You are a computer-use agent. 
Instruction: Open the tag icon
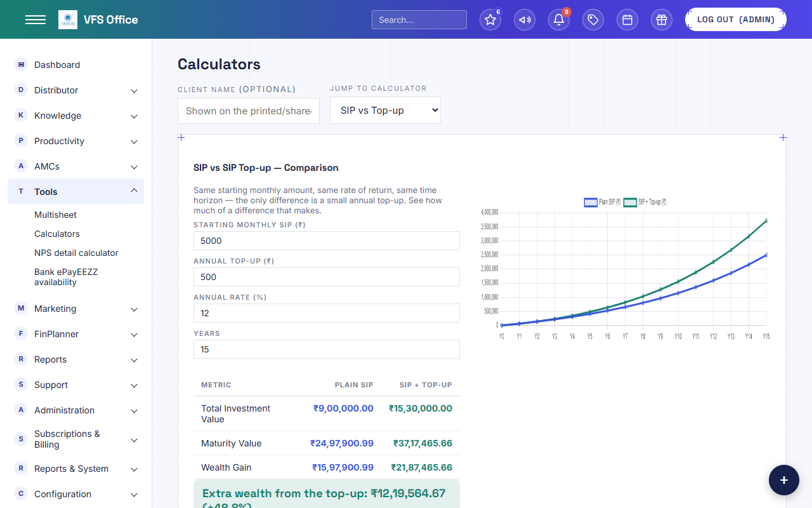point(593,20)
